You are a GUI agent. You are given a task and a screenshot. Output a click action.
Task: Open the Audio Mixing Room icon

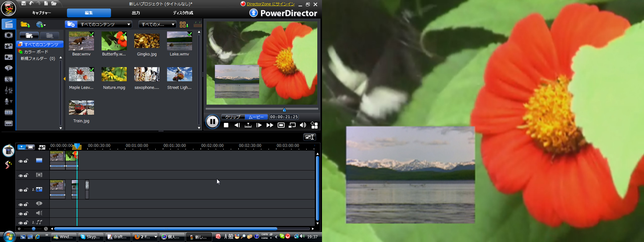(9, 90)
